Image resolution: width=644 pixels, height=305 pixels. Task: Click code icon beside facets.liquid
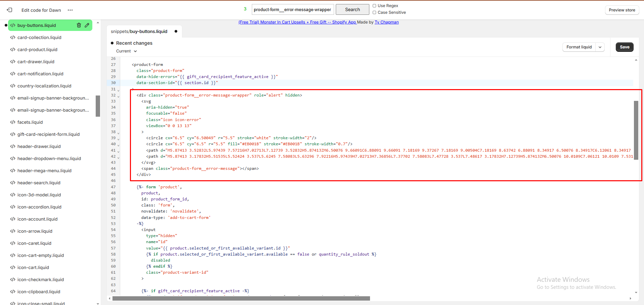(x=13, y=122)
